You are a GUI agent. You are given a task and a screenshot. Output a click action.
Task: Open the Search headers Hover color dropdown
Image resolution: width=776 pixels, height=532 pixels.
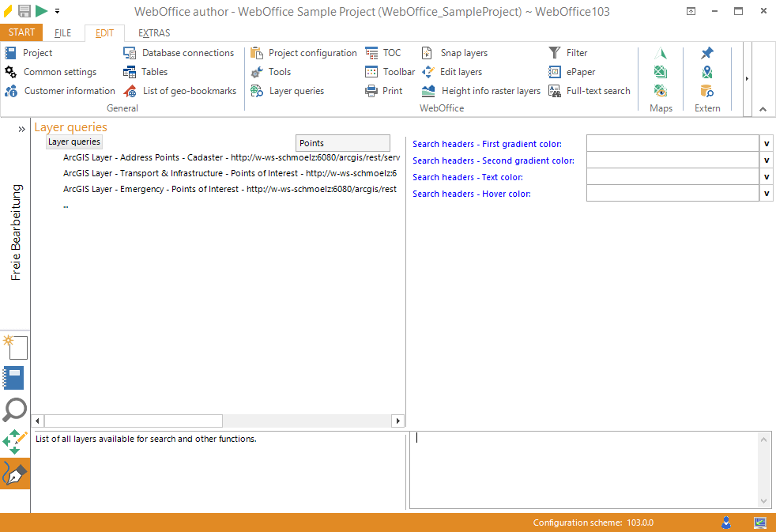tap(765, 193)
